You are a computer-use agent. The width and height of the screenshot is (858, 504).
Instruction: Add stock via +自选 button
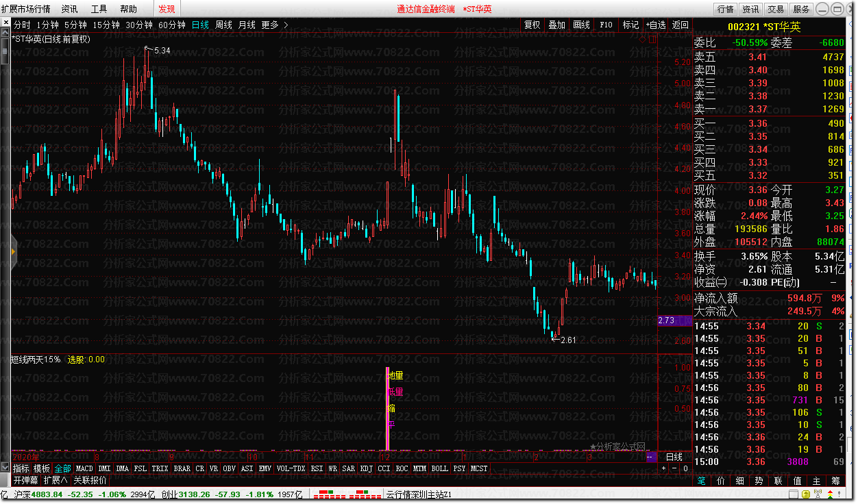[x=655, y=25]
